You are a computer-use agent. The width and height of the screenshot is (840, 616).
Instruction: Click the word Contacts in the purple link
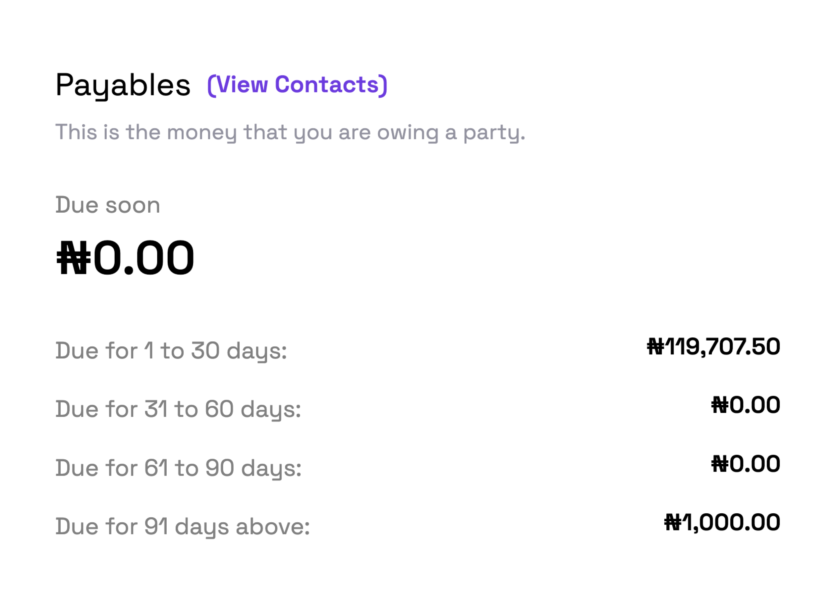pyautogui.click(x=327, y=85)
